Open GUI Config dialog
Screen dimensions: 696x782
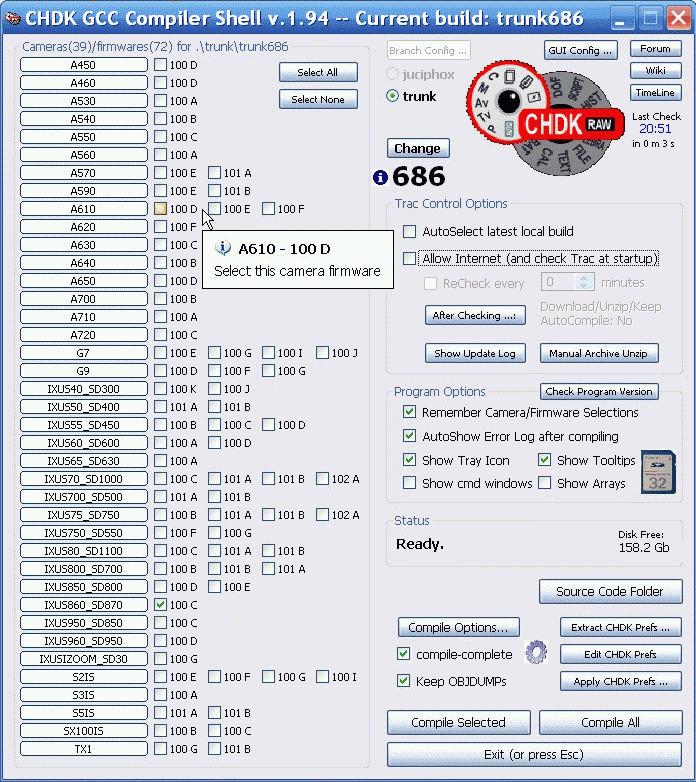tap(580, 50)
